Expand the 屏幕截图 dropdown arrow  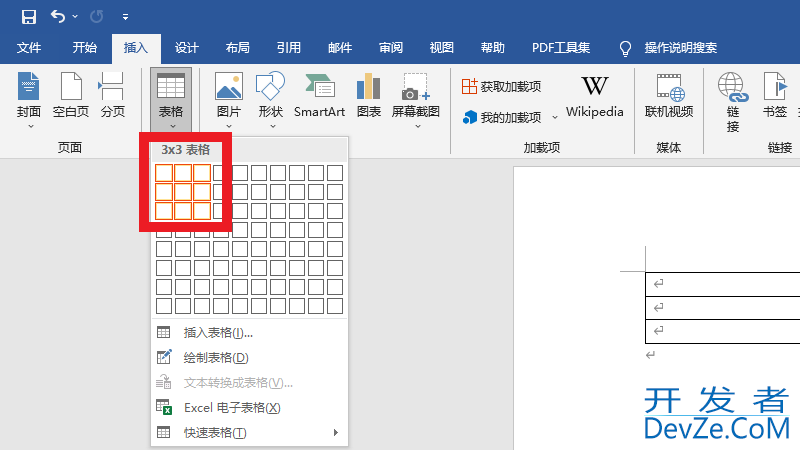[x=418, y=126]
